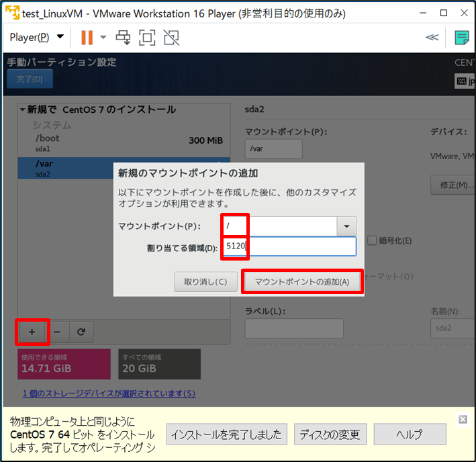Click the 使用できる領域 14.71 GiB box
476x462 pixels.
64,364
